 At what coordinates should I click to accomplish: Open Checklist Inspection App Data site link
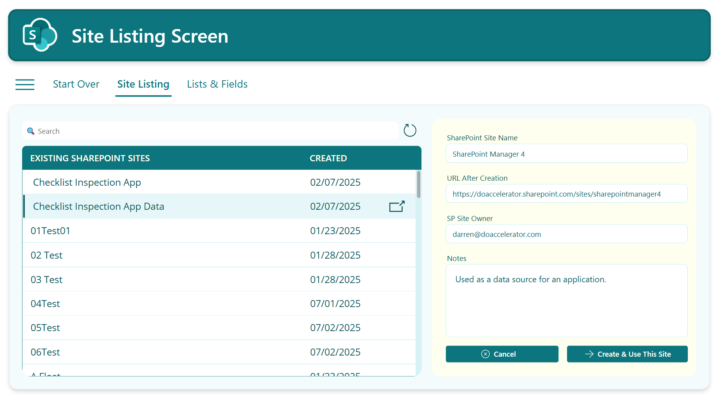click(x=397, y=207)
